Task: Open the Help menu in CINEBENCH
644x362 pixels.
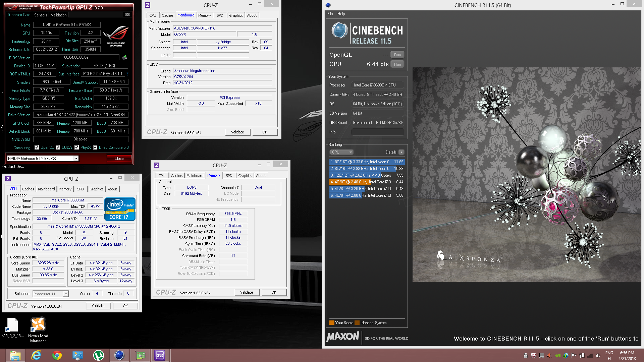Action: 341,14
